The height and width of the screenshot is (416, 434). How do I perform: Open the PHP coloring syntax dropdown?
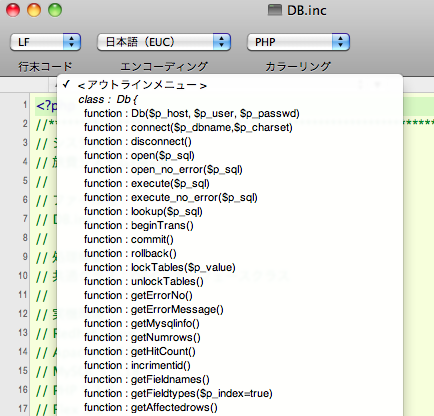click(298, 42)
